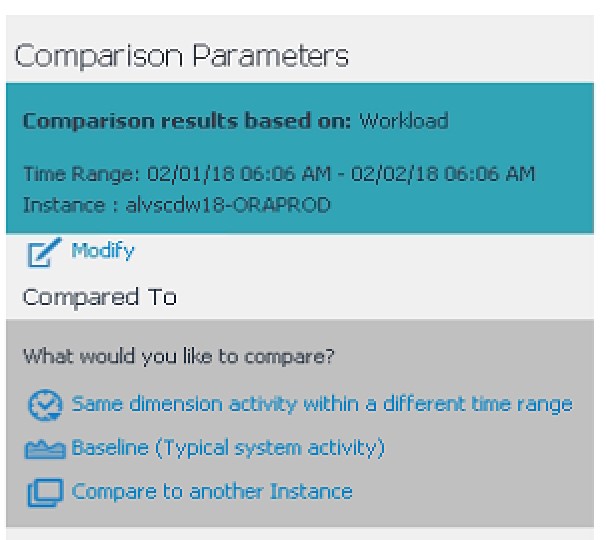Choose Baseline (Typical system activity)
The width and height of the screenshot is (606, 540).
point(228,447)
